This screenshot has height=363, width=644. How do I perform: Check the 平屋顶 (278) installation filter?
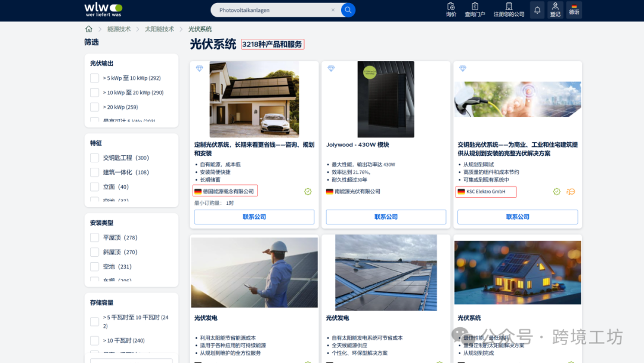(94, 237)
